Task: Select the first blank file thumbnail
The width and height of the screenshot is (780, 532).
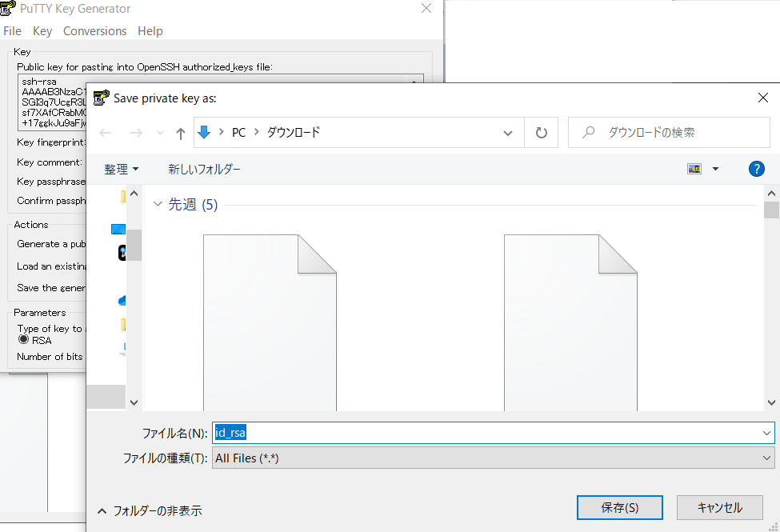Action: (270, 322)
